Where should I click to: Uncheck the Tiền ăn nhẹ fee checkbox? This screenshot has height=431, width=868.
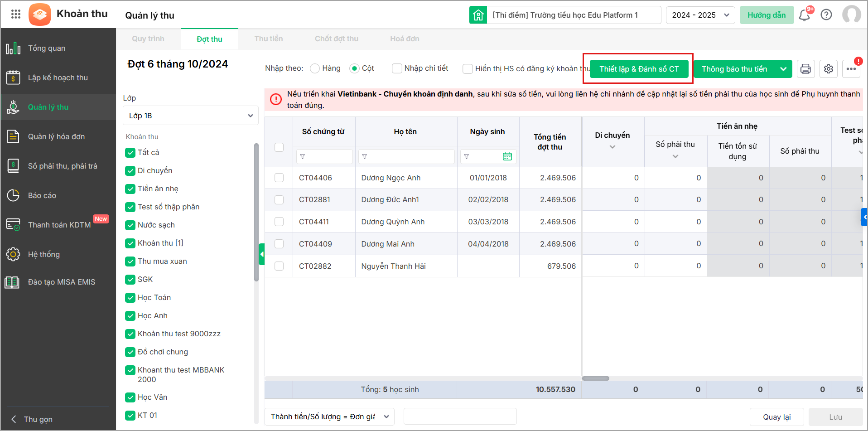click(x=130, y=189)
